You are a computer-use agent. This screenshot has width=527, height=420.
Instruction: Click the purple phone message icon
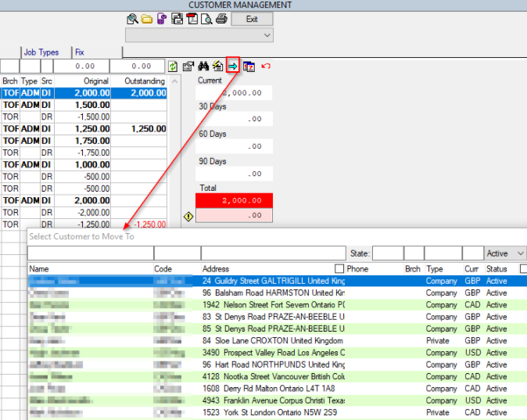pos(162,19)
